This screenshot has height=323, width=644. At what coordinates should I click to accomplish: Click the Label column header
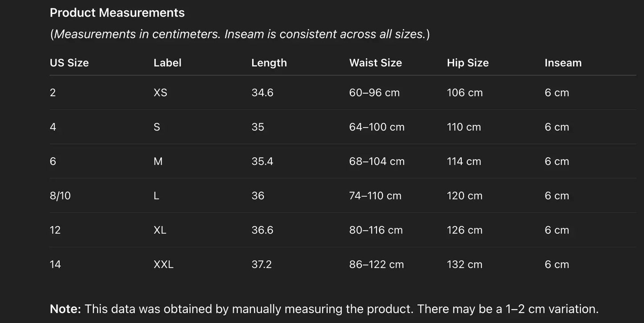(x=167, y=63)
